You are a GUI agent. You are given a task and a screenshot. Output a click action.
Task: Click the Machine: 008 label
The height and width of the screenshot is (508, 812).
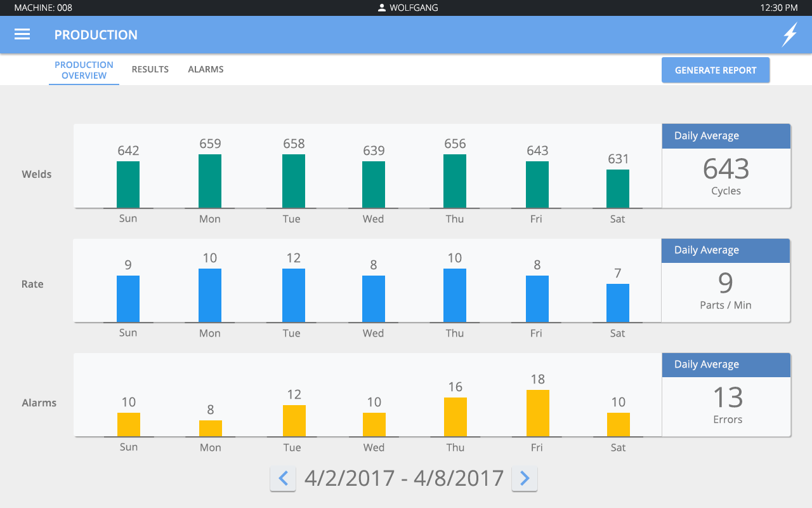coord(43,8)
